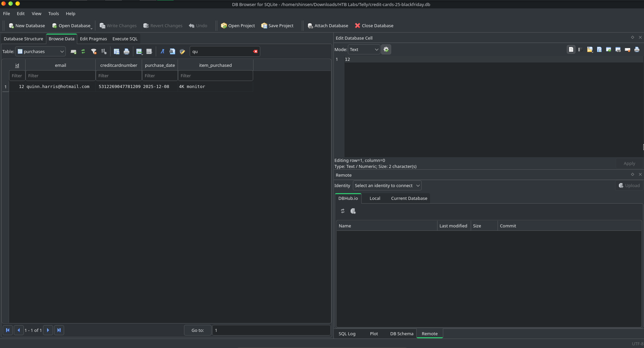
Task: Import cell data from a file
Action: pos(590,49)
